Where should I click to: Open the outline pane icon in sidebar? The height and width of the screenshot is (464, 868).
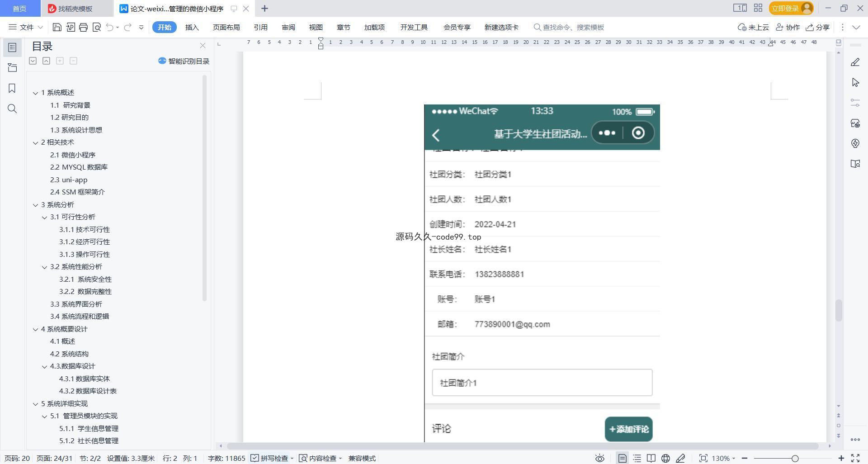(12, 47)
